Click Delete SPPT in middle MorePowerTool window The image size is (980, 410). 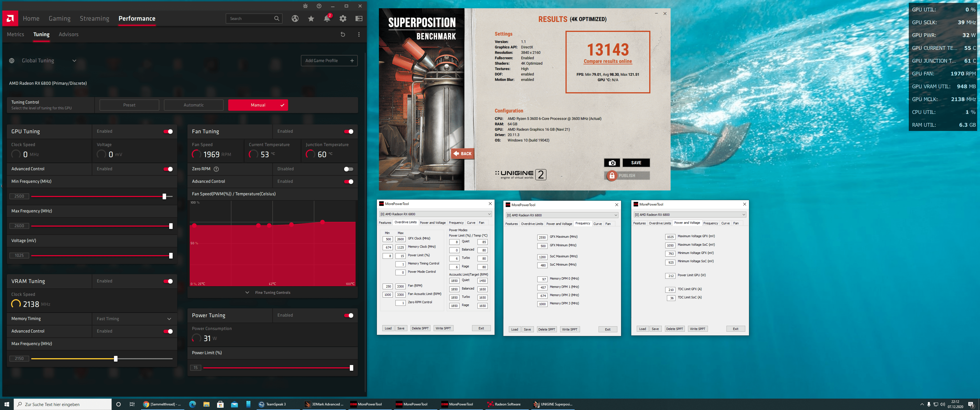tap(546, 329)
